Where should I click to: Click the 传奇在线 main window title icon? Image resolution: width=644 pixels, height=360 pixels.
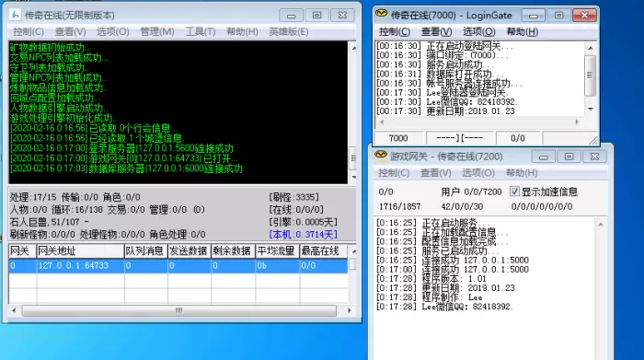click(15, 16)
